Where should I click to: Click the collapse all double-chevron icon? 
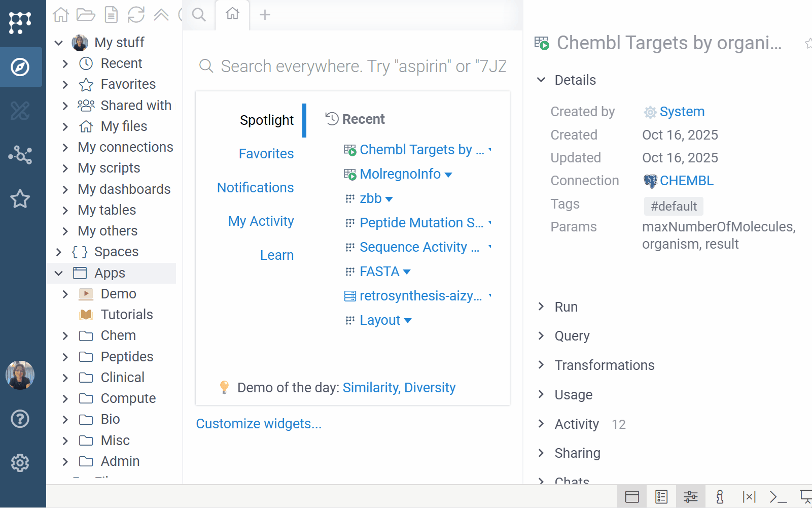click(x=161, y=15)
